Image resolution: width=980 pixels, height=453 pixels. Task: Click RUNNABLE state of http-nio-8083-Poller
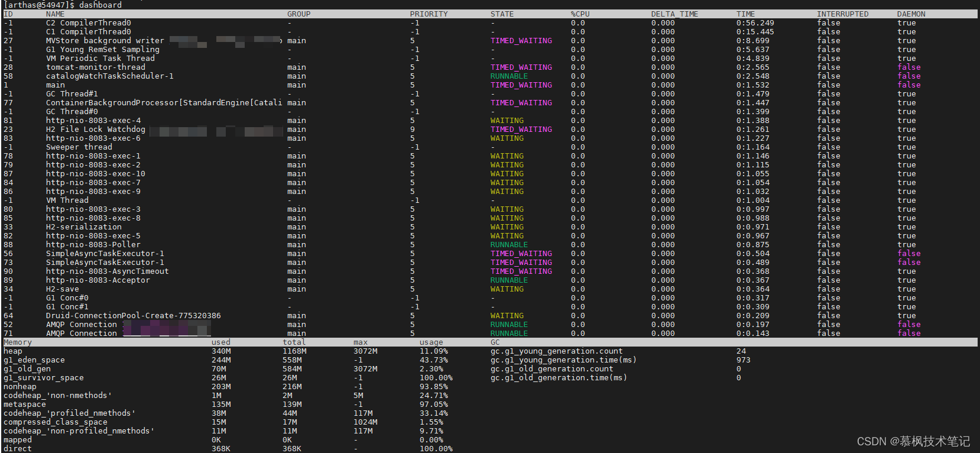click(x=510, y=245)
